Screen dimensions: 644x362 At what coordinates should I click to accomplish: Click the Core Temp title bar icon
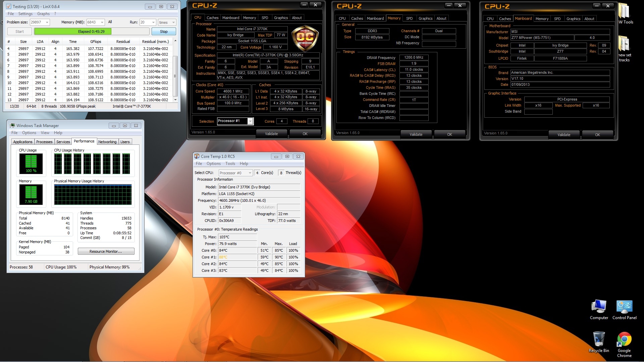click(197, 156)
